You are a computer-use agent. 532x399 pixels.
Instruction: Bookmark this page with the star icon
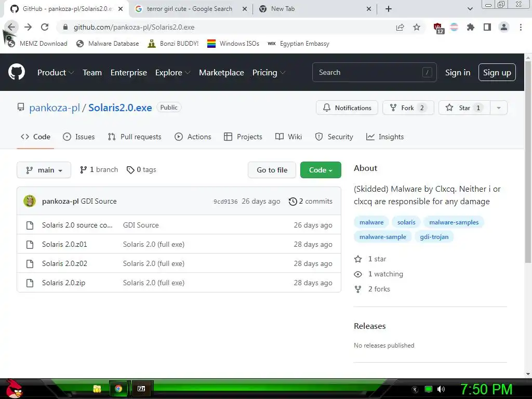(417, 27)
